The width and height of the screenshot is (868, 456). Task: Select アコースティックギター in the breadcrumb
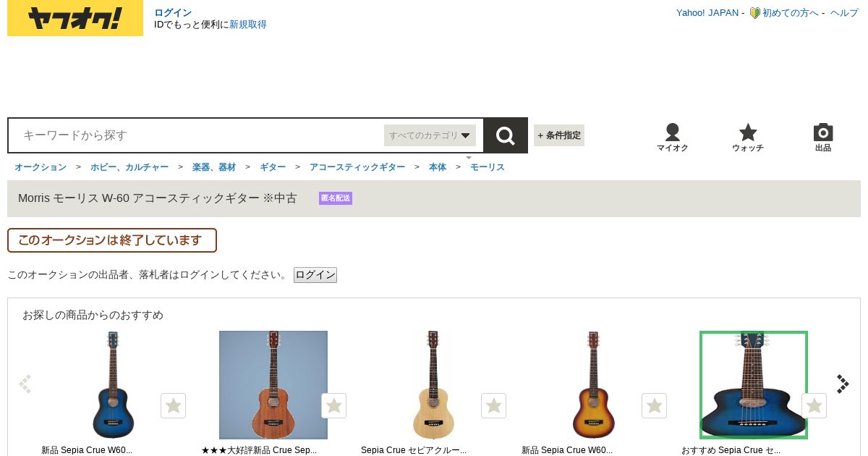[357, 167]
